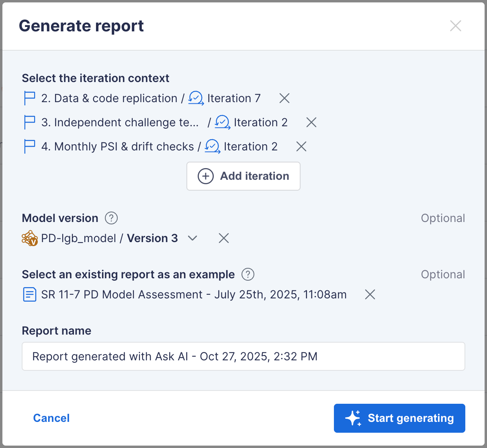The height and width of the screenshot is (448, 487).
Task: Remove Independent challenge Iteration 2 entry
Action: pos(311,122)
